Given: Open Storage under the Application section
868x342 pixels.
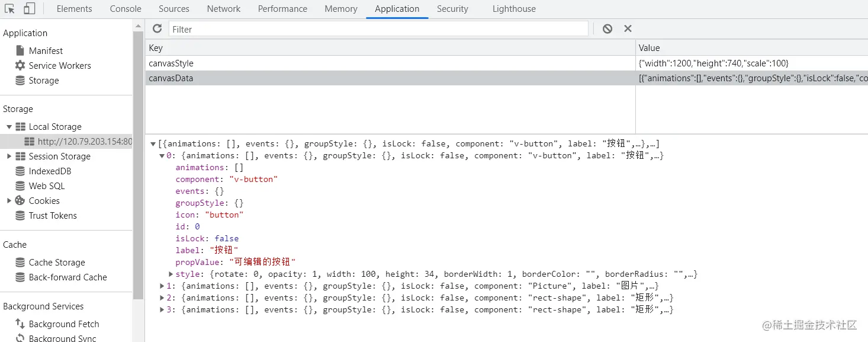Looking at the screenshot, I should pos(44,81).
